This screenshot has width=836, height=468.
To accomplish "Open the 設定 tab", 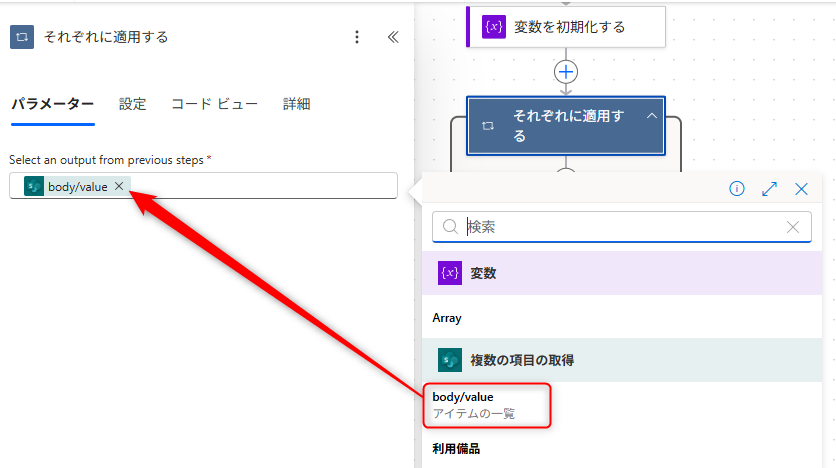I will [132, 104].
